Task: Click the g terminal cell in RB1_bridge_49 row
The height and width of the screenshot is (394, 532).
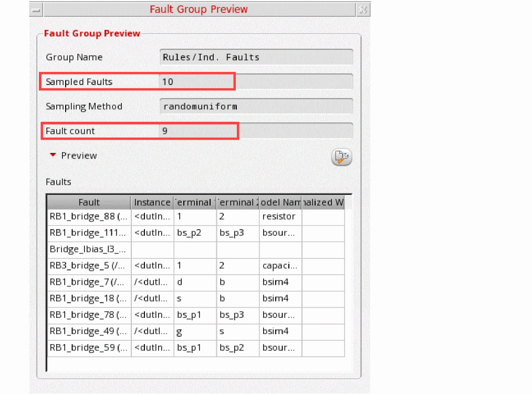Action: coord(195,331)
